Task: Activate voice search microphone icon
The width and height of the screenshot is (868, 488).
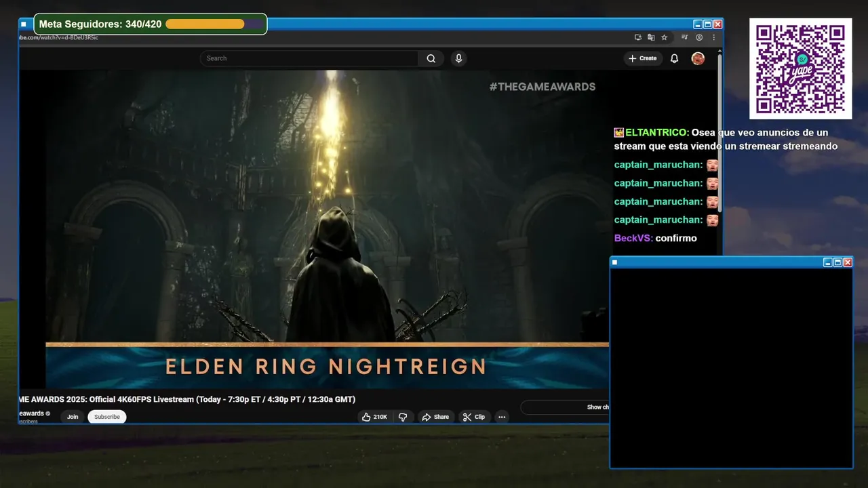Action: pos(459,58)
